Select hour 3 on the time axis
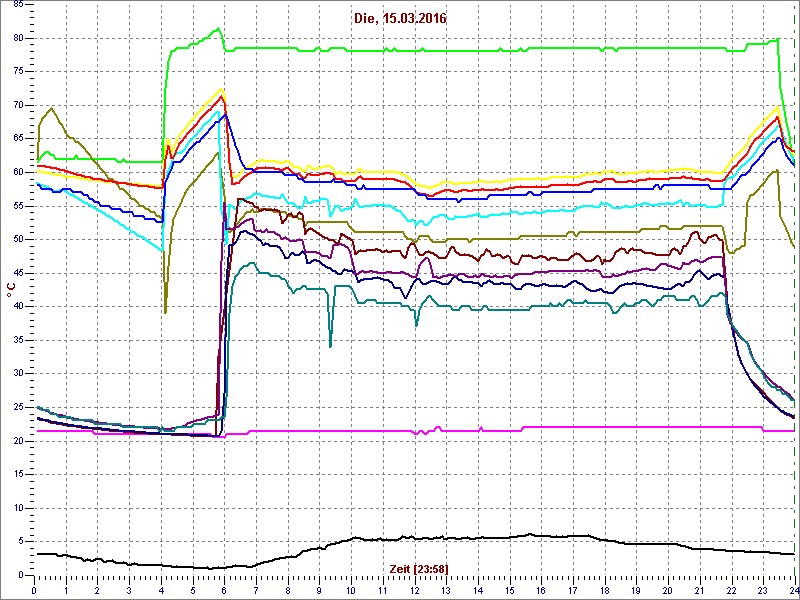The image size is (800, 600). 129,589
